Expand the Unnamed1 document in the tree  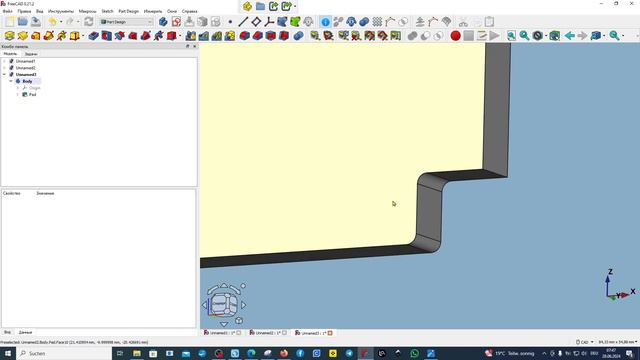(4, 61)
